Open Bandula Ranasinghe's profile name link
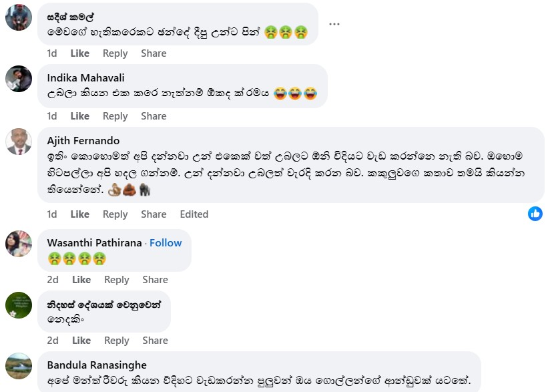The image size is (556, 392). (97, 365)
